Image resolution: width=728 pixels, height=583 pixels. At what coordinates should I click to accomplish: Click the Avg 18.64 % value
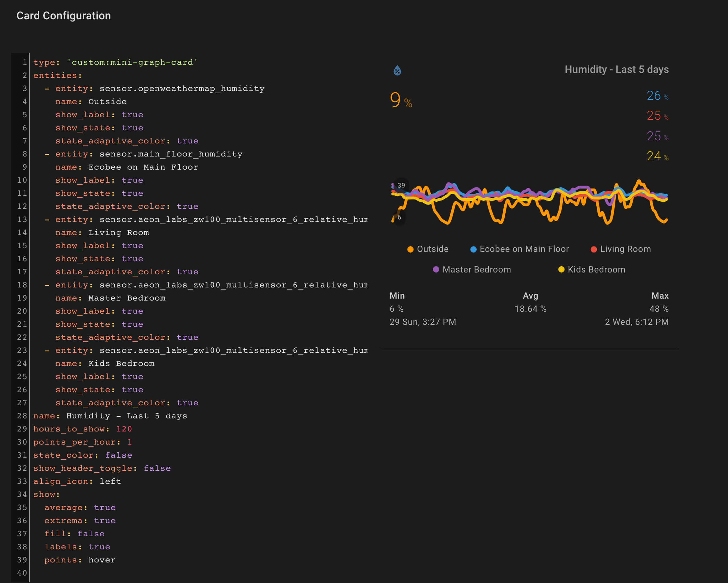[530, 309]
